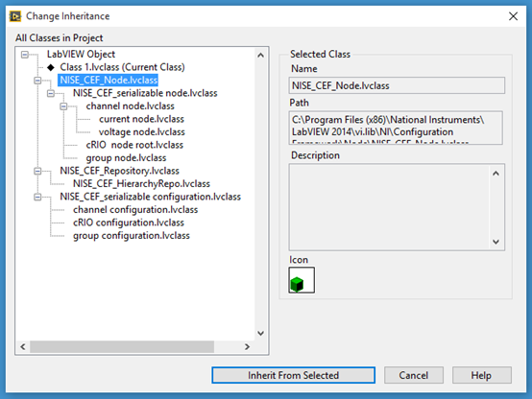Image resolution: width=532 pixels, height=399 pixels.
Task: Collapse the channel node.lvclass branch
Action: (63, 106)
